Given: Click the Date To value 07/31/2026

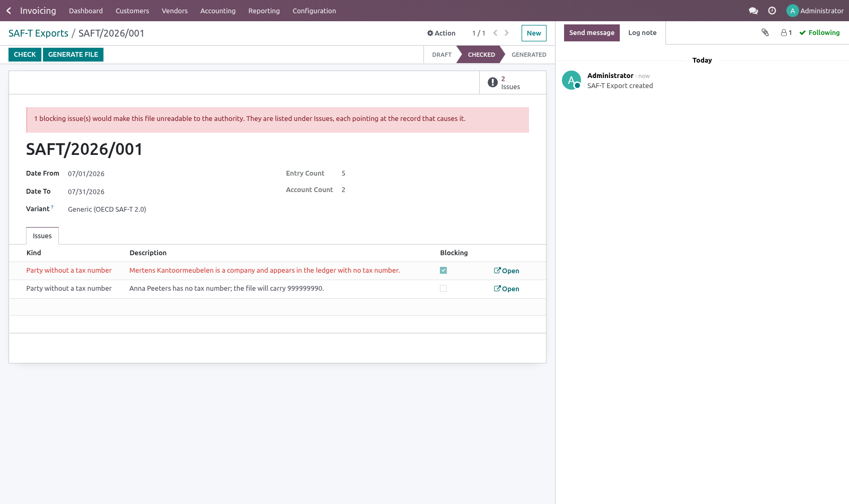Looking at the screenshot, I should (x=86, y=192).
